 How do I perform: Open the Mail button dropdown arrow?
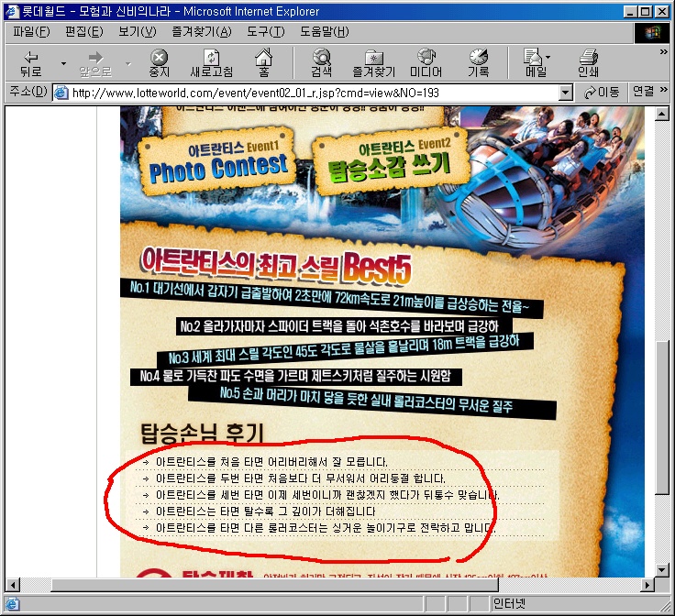[548, 57]
